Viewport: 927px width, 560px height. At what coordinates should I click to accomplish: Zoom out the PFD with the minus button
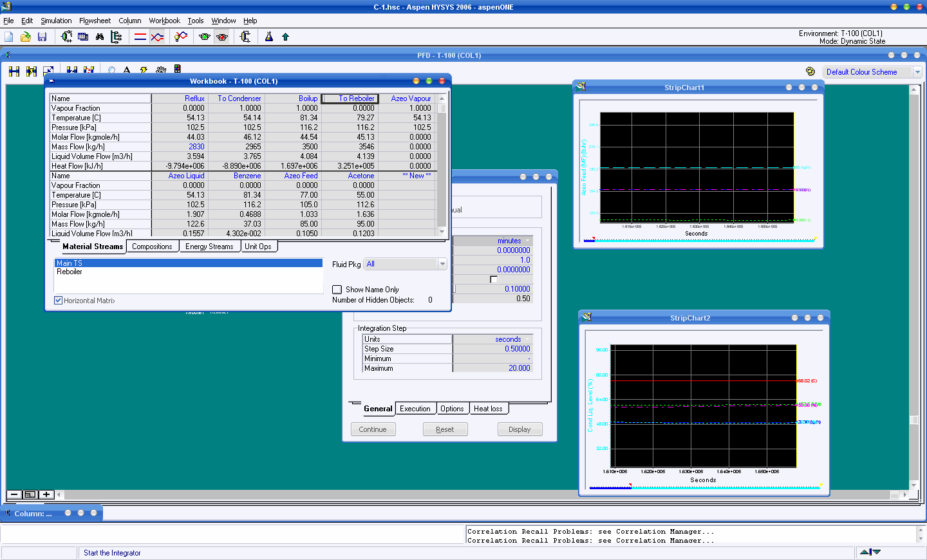(x=14, y=494)
